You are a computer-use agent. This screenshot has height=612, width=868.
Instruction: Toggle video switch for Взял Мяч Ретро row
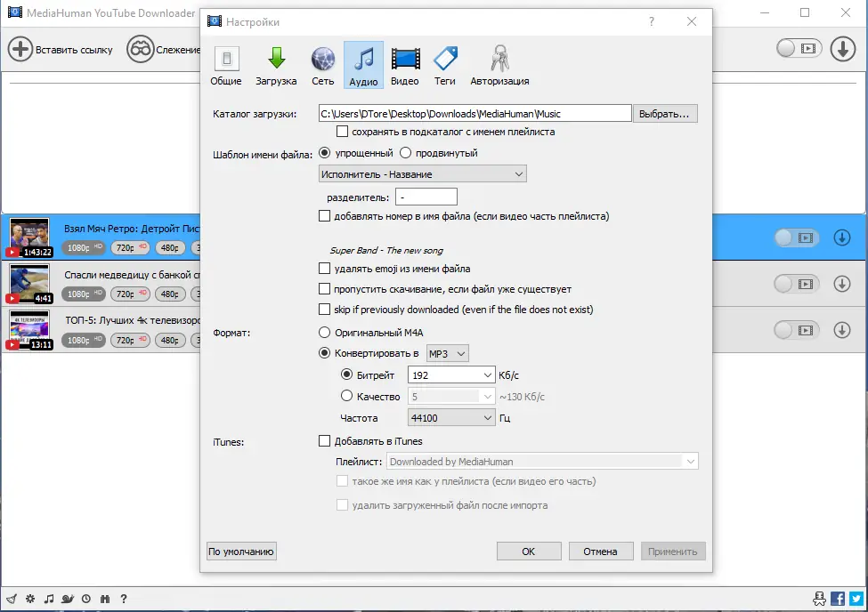(x=796, y=238)
